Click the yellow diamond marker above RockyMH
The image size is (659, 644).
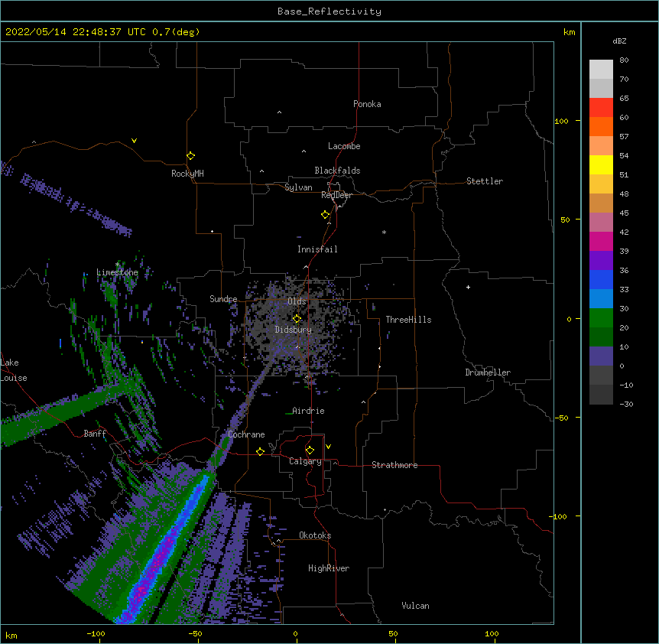click(190, 155)
